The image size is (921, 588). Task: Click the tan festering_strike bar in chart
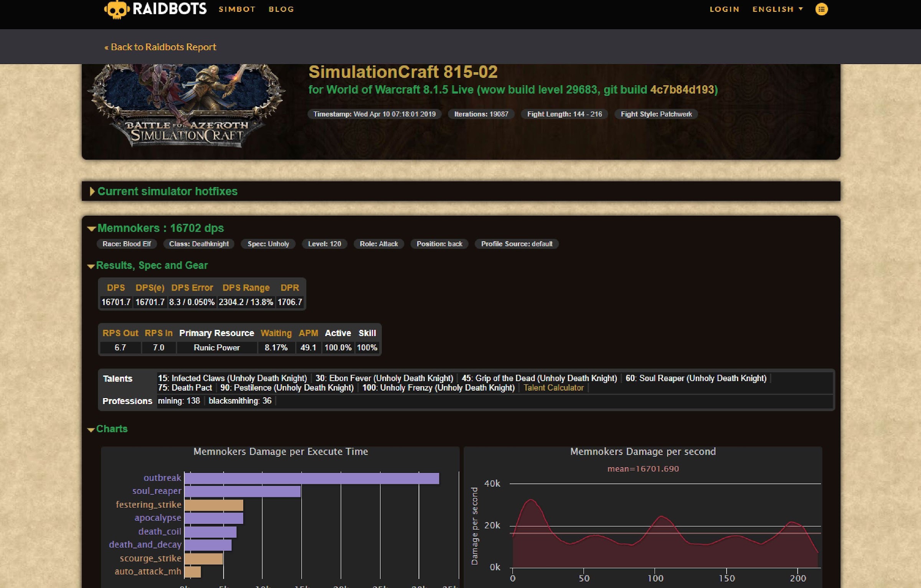coord(214,505)
